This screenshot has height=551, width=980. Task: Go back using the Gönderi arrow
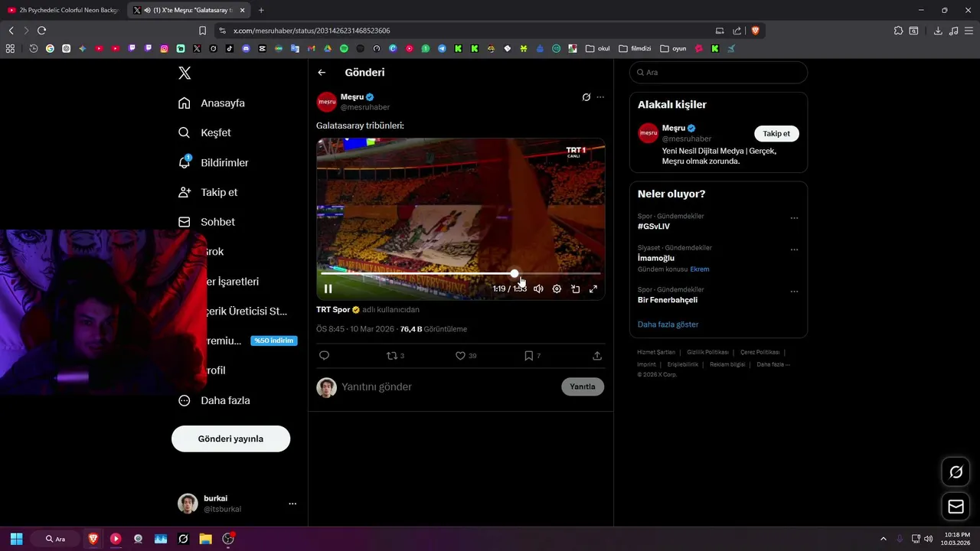coord(322,73)
